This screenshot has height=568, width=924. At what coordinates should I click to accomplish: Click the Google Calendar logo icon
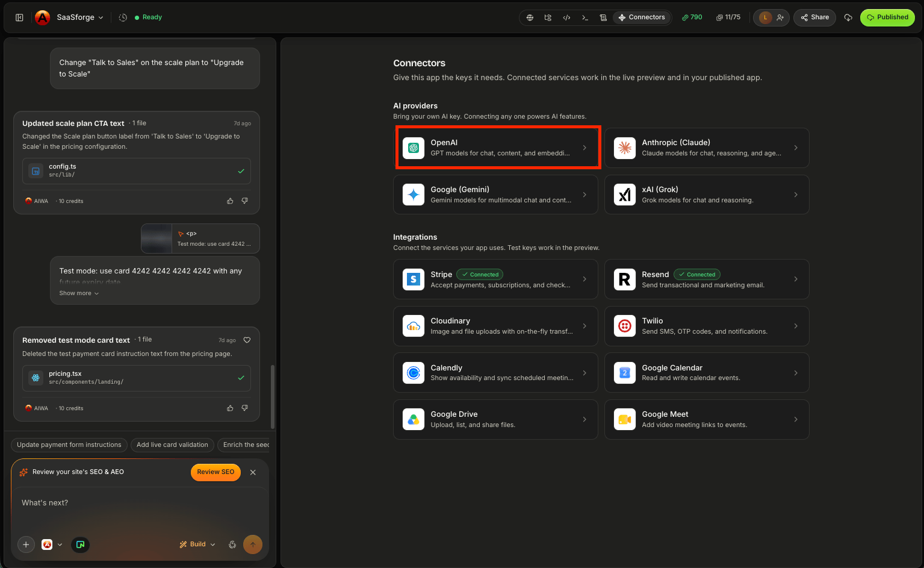click(x=625, y=373)
